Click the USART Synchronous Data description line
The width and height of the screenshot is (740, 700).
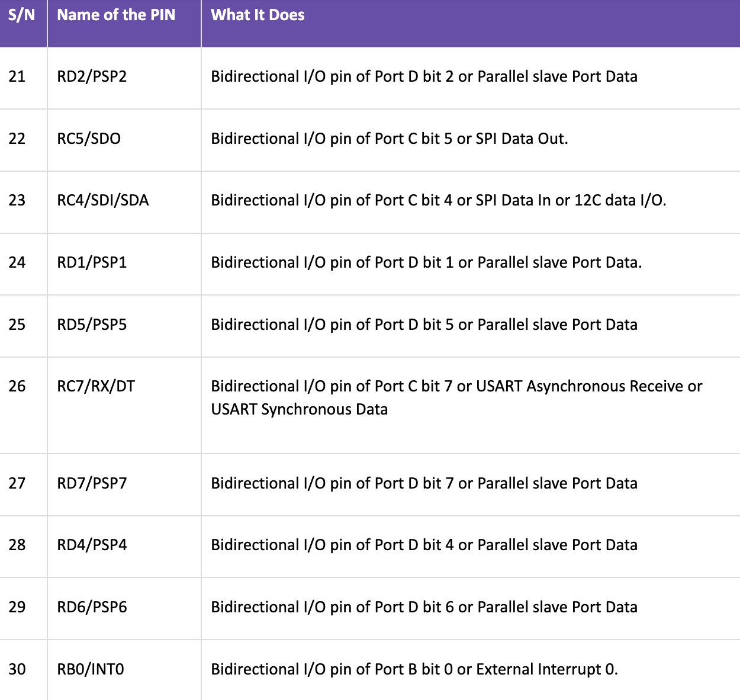click(299, 410)
